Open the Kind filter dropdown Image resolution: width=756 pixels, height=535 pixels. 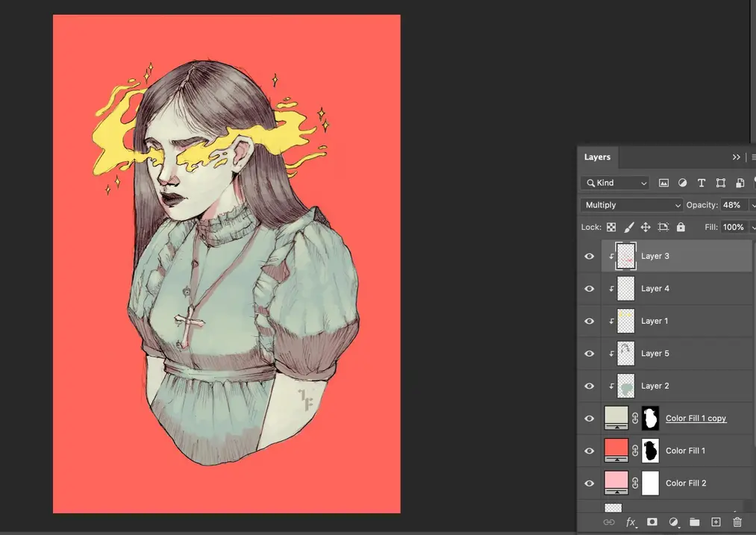point(614,182)
